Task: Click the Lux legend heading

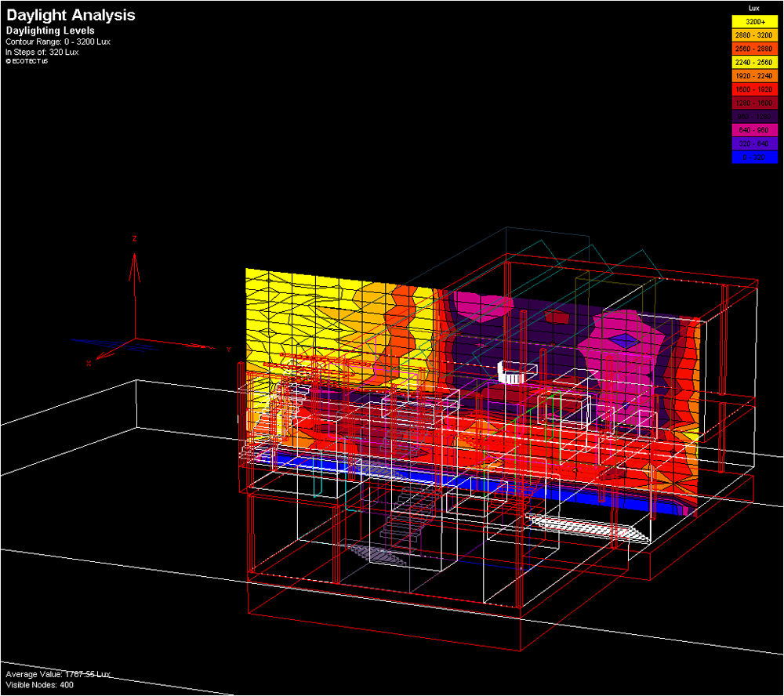Action: [x=754, y=8]
